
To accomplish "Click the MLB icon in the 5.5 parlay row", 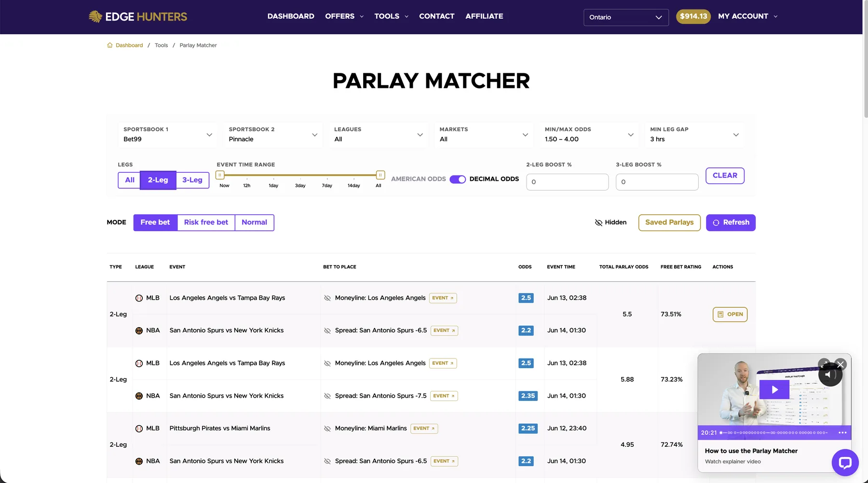I will click(139, 298).
